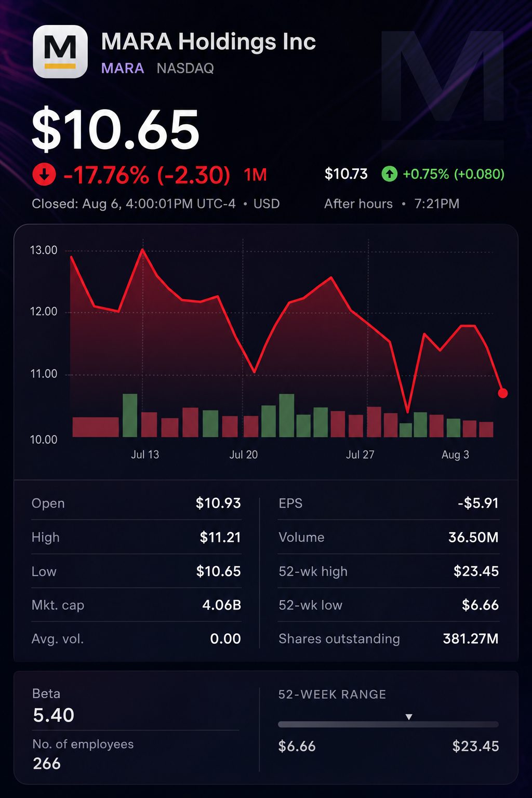Click the +0.75% (+0.080) after-hours change
This screenshot has width=532, height=798.
454,174
